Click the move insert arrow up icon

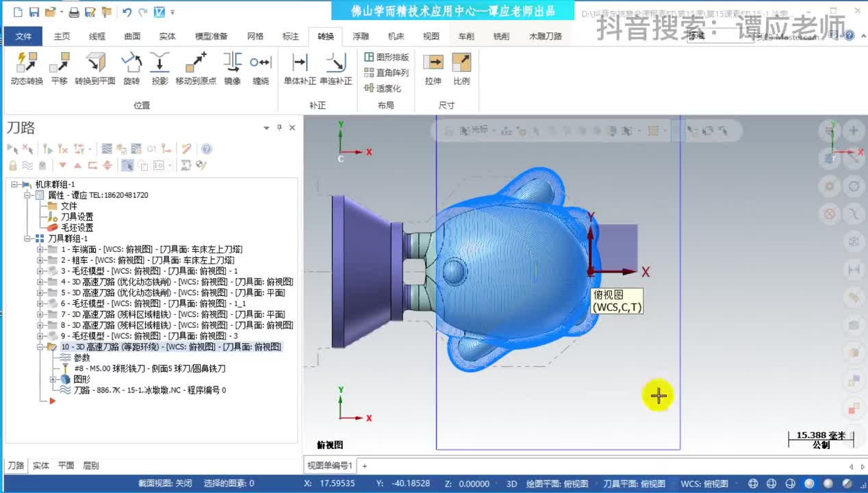pos(77,165)
